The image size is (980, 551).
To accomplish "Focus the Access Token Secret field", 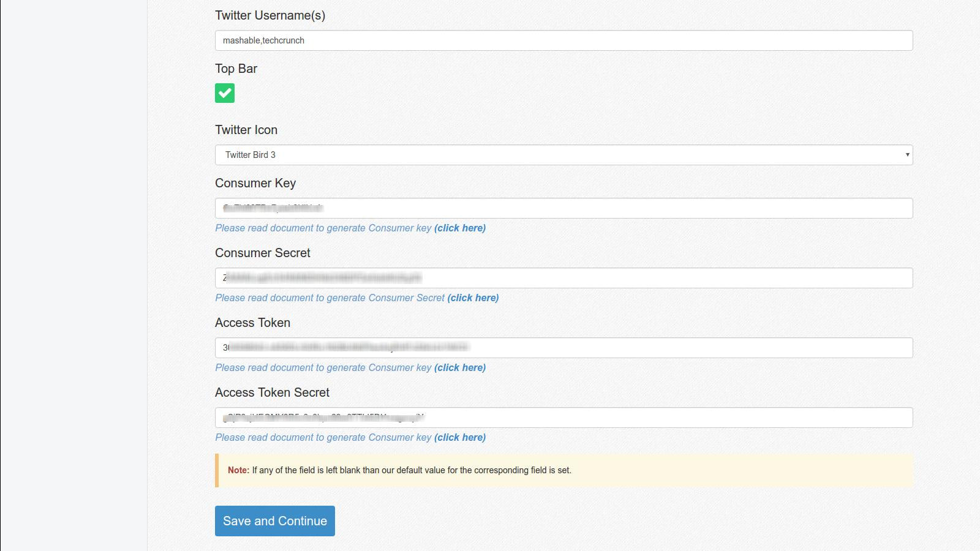I will click(x=563, y=418).
